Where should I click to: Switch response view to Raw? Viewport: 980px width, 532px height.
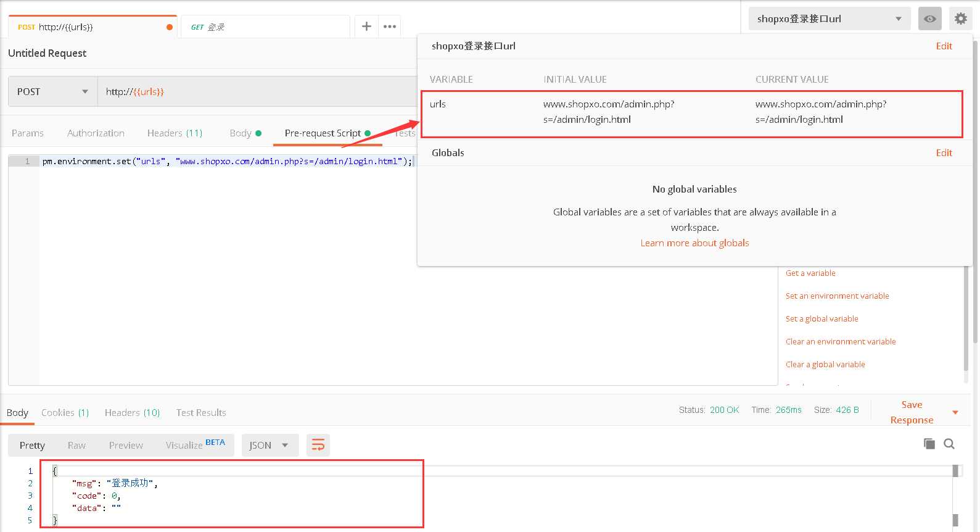coord(76,445)
